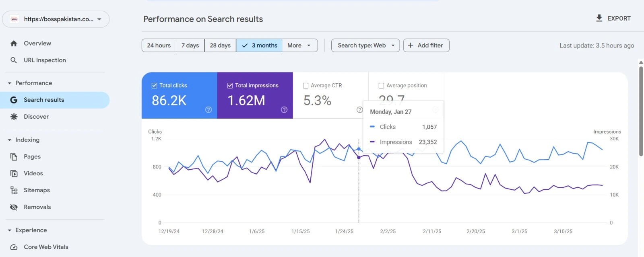Open the Search type: Web dropdown

[365, 45]
